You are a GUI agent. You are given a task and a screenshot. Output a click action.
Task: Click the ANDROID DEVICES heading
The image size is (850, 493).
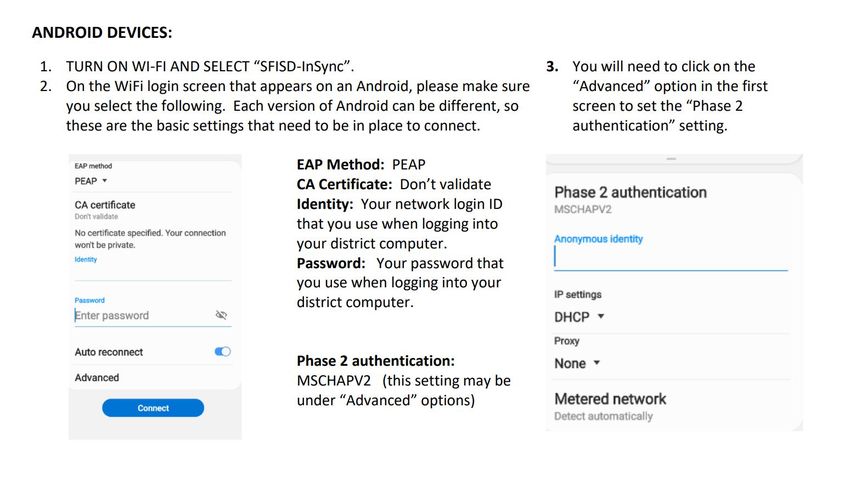[102, 33]
